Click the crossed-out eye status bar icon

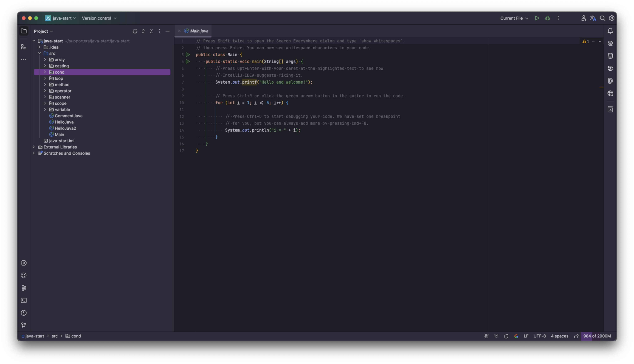pyautogui.click(x=486, y=336)
